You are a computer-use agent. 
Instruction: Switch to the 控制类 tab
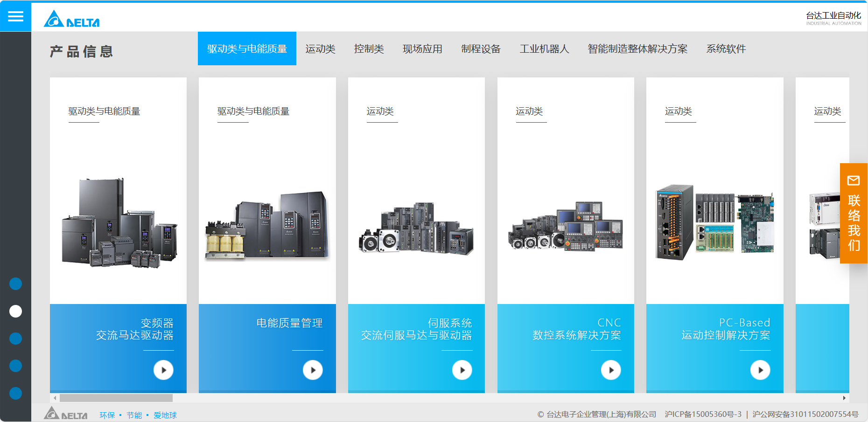[x=369, y=49]
